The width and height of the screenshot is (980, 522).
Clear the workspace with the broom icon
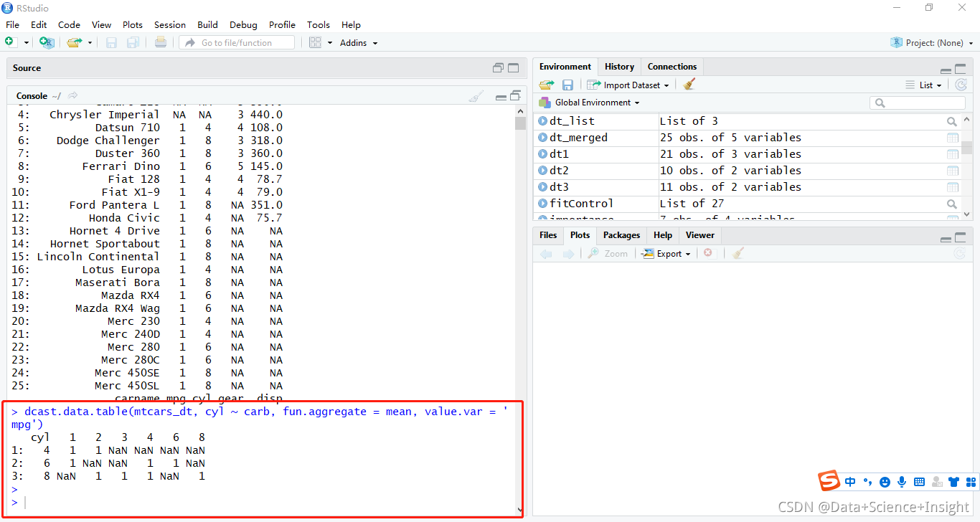click(689, 84)
